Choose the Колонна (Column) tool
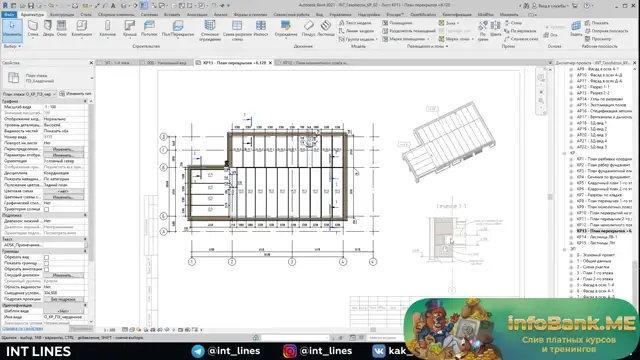This screenshot has width=640, height=360. (x=107, y=29)
